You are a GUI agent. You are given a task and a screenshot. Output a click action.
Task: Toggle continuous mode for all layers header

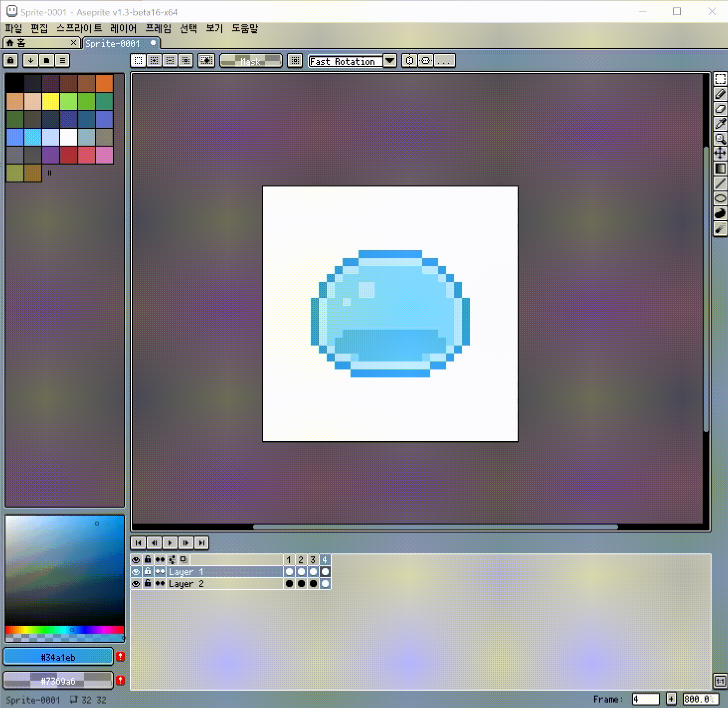[160, 560]
